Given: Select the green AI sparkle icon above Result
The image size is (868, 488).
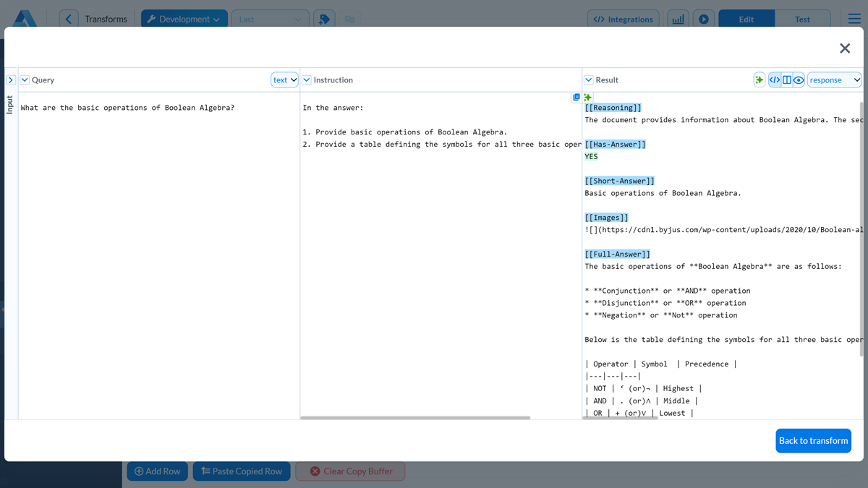Looking at the screenshot, I should click(x=759, y=80).
